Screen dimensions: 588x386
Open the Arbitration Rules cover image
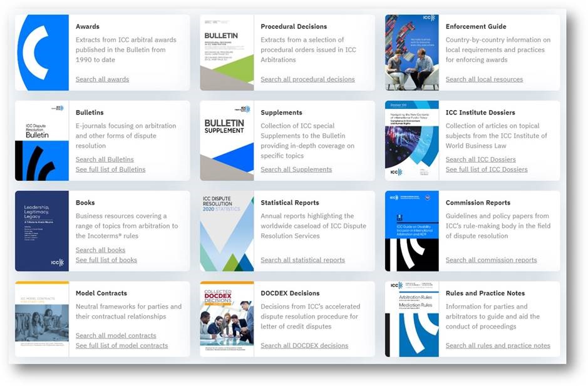(412, 319)
